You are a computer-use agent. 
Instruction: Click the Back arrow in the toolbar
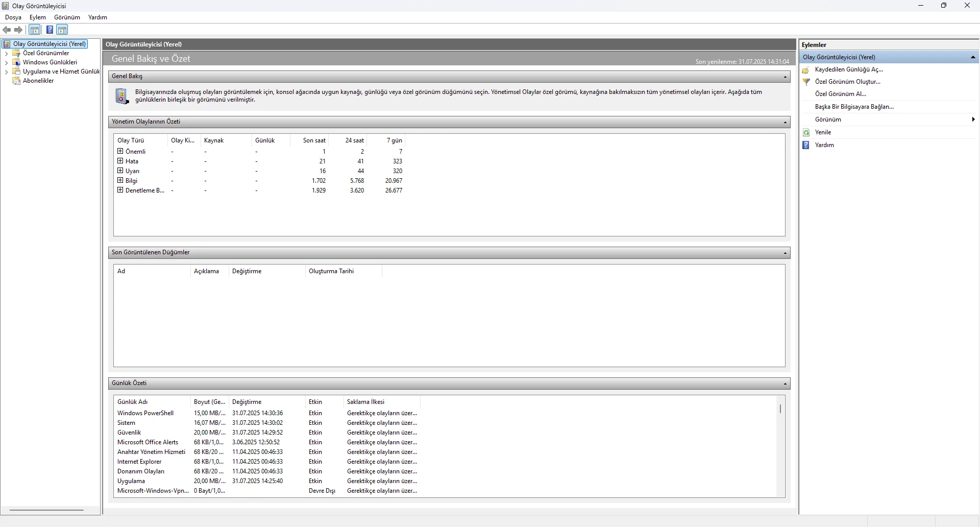pyautogui.click(x=7, y=30)
